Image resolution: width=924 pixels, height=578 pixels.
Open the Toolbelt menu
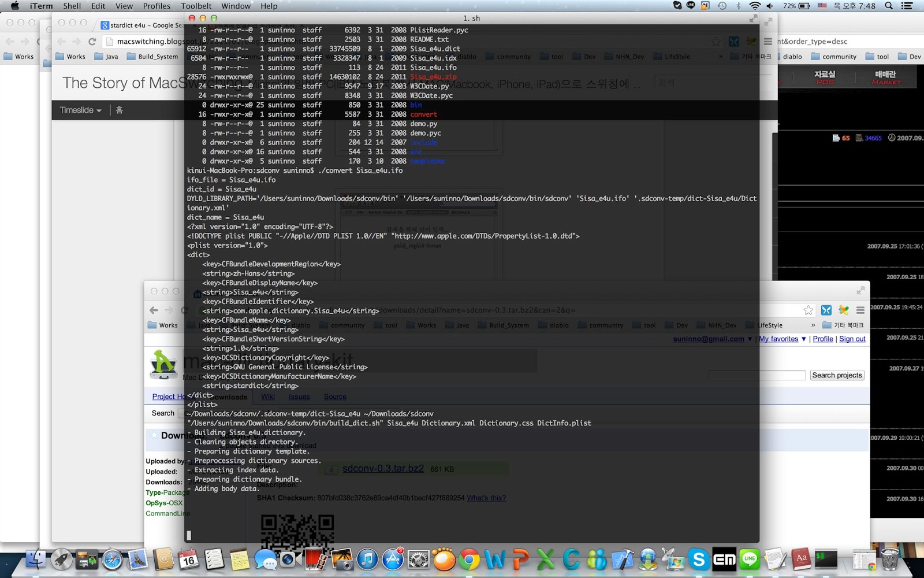click(196, 6)
